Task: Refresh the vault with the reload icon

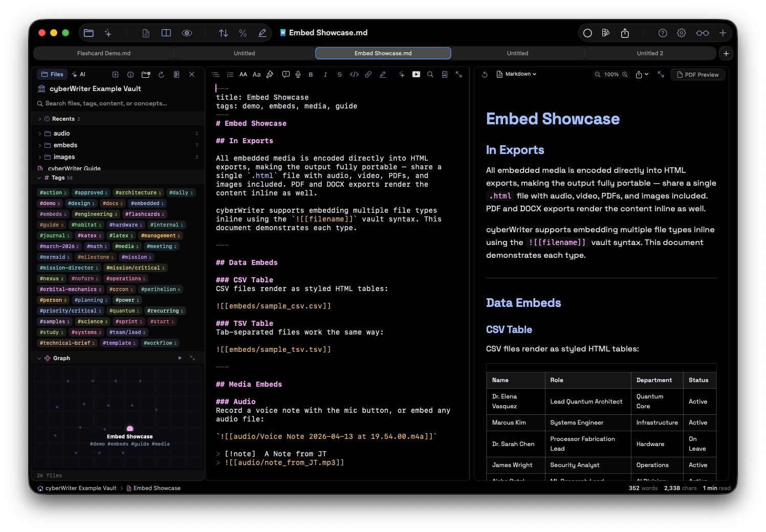Action: point(161,75)
